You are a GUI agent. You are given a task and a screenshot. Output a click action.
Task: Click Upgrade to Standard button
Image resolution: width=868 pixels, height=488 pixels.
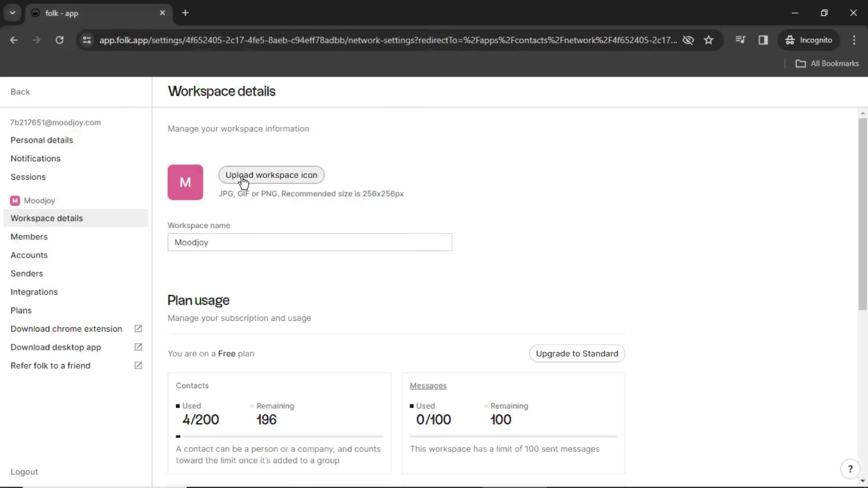[577, 353]
